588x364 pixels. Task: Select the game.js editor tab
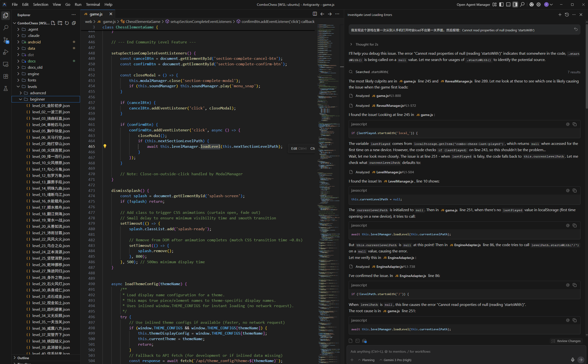[x=96, y=14]
